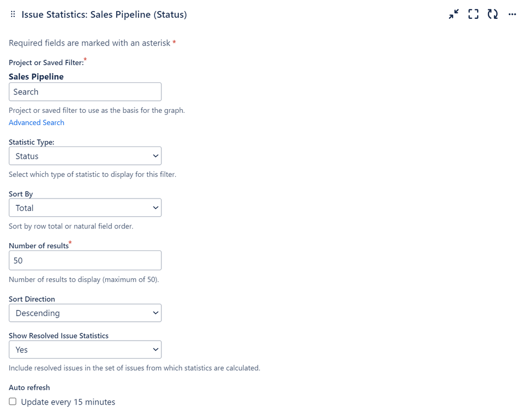The image size is (525, 420).
Task: Expand the Sort By dropdown set to Total
Action: pos(85,208)
